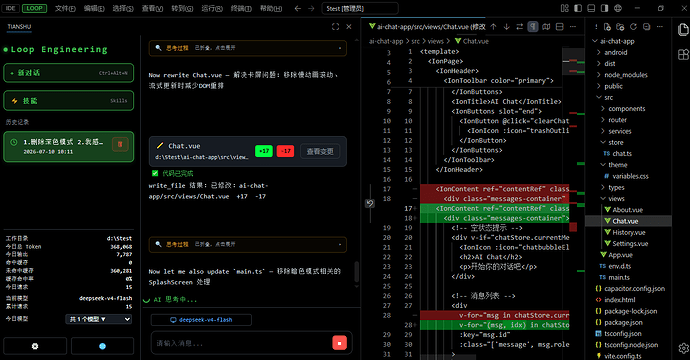The image size is (690, 360).
Task: Stop generation with the red stop button
Action: (339, 343)
